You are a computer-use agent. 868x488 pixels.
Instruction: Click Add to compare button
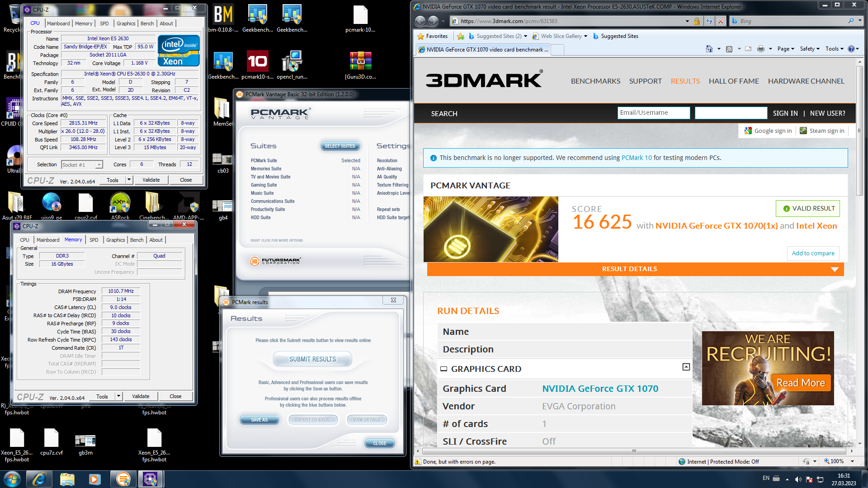pyautogui.click(x=813, y=253)
